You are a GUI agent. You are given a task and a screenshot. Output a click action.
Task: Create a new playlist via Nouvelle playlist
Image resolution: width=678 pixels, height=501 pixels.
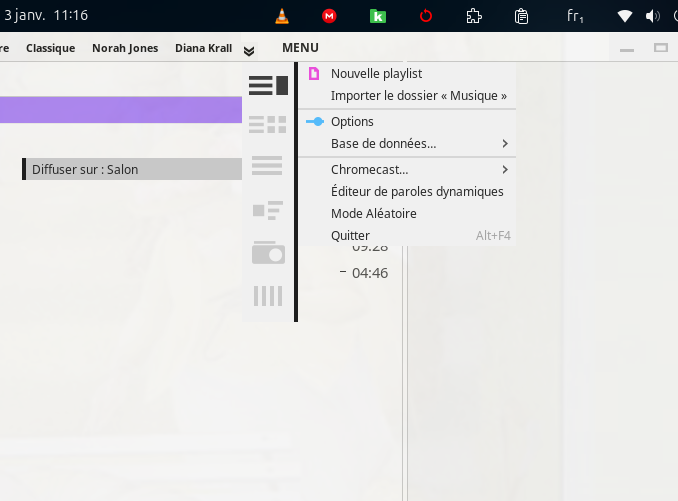(376, 73)
